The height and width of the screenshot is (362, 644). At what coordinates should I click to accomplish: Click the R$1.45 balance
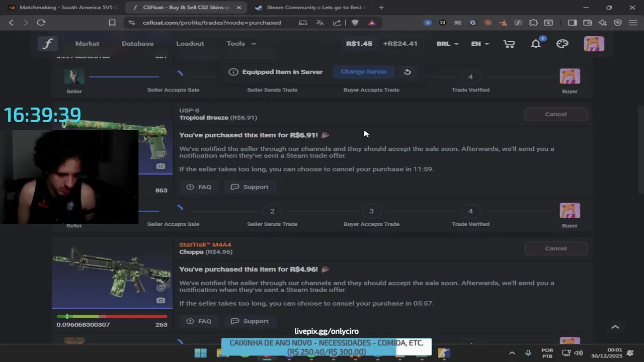tap(359, 44)
